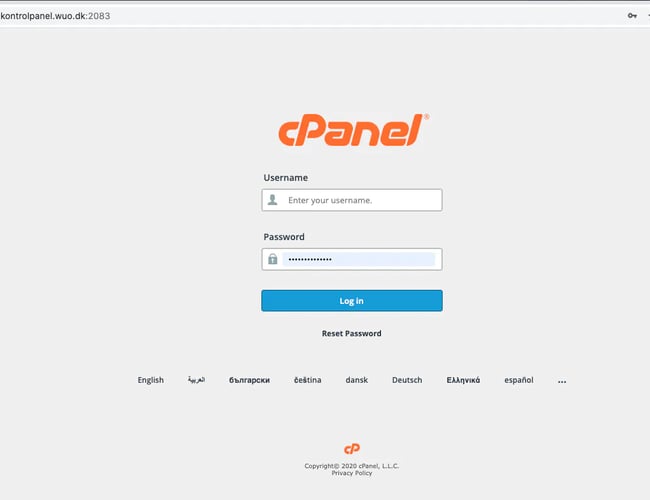650x500 pixels.
Task: Click the small cP logo in footer
Action: point(352,449)
